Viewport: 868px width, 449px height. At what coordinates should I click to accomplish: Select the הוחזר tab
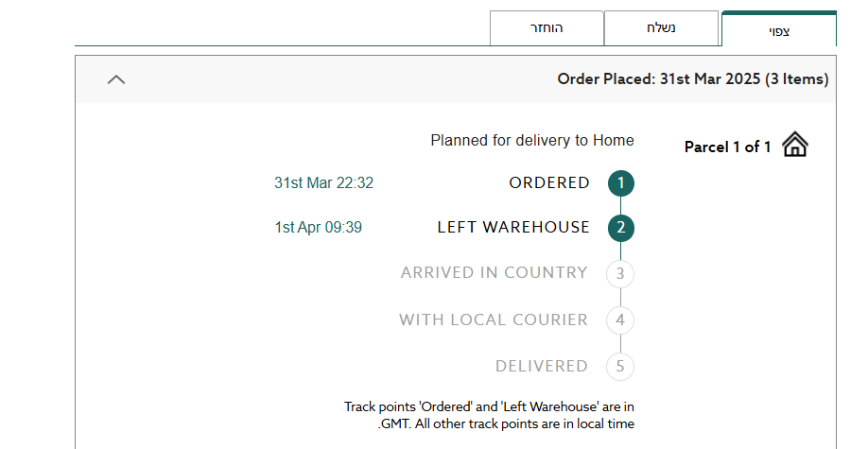tap(546, 28)
